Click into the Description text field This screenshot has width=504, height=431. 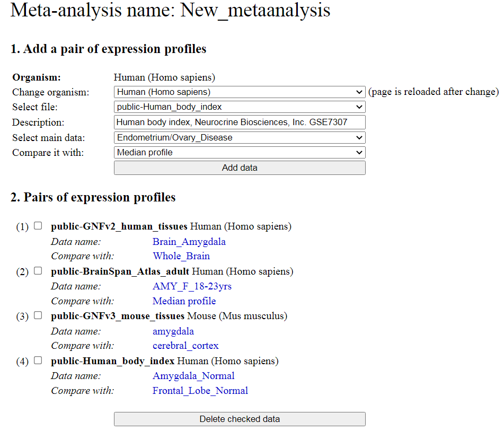coord(240,122)
